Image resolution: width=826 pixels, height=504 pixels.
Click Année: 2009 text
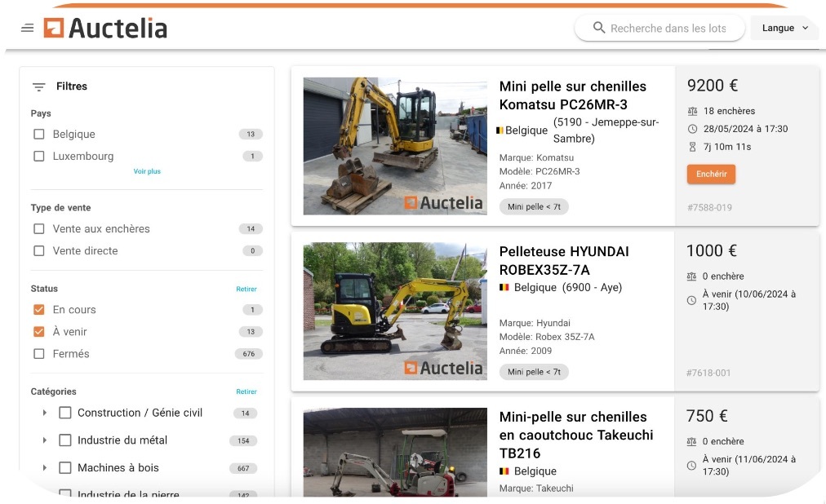526,351
